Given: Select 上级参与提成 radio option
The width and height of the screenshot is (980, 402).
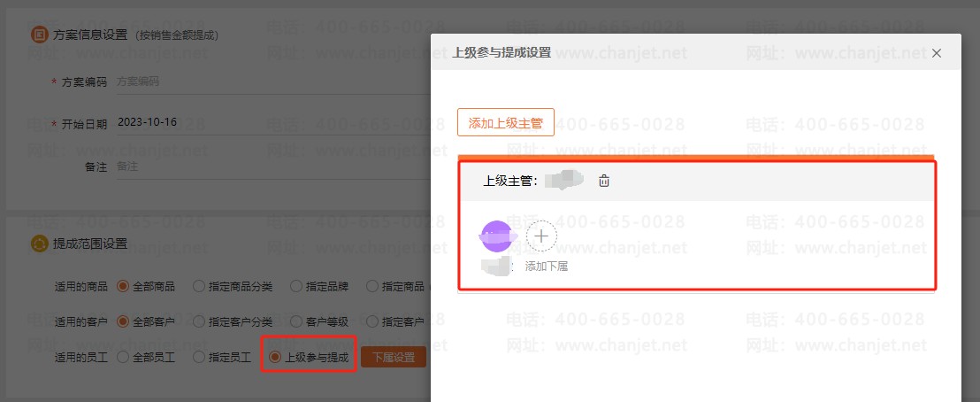Looking at the screenshot, I should 275,358.
